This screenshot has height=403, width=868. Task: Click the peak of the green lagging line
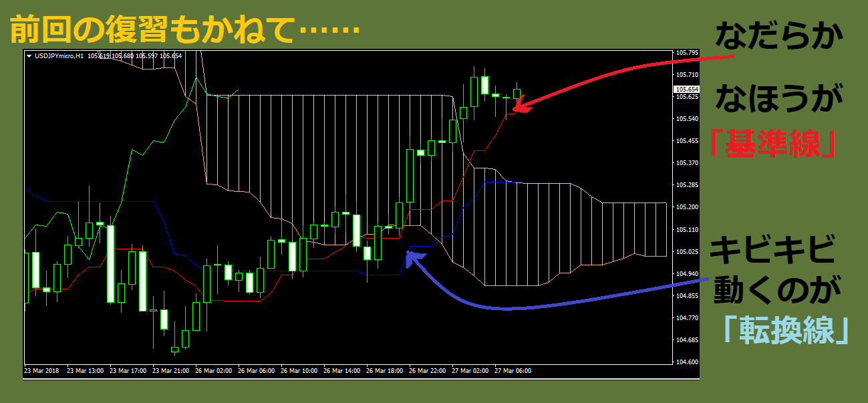[196, 79]
